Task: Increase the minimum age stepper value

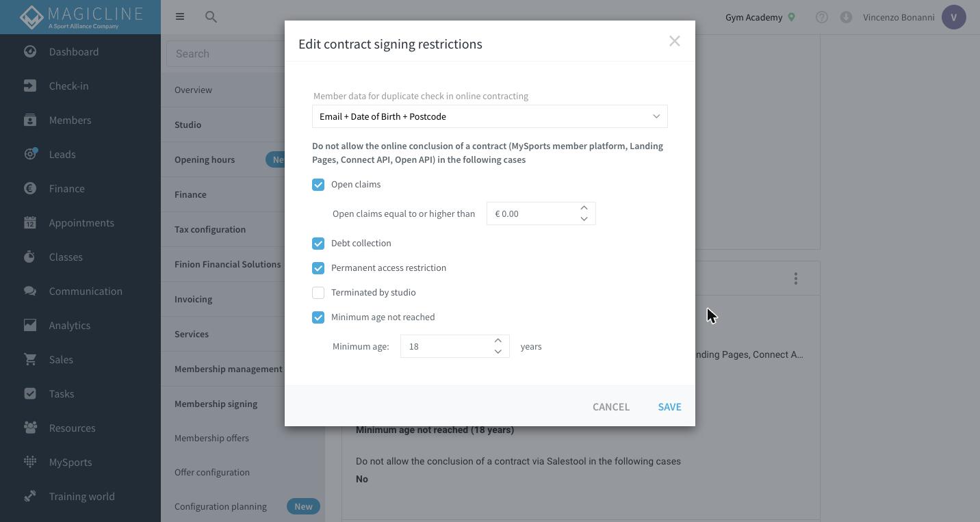Action: 498,341
